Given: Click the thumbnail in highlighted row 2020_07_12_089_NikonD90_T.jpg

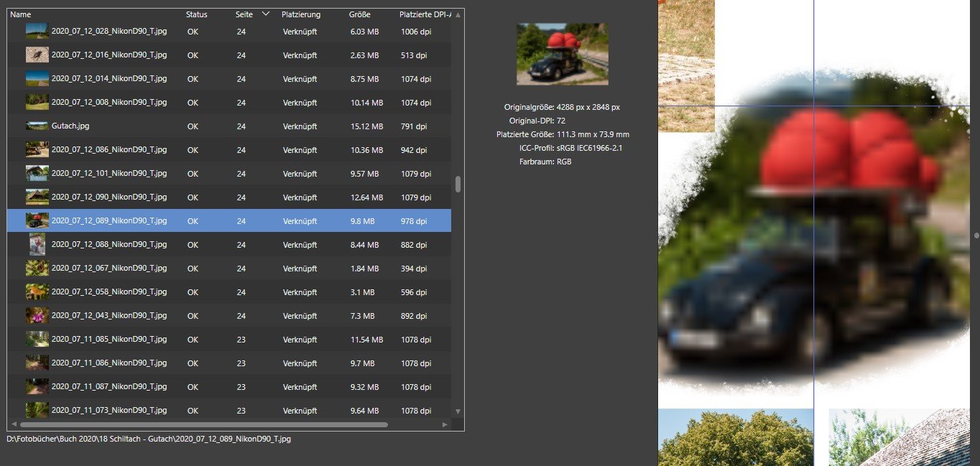Looking at the screenshot, I should tap(37, 220).
